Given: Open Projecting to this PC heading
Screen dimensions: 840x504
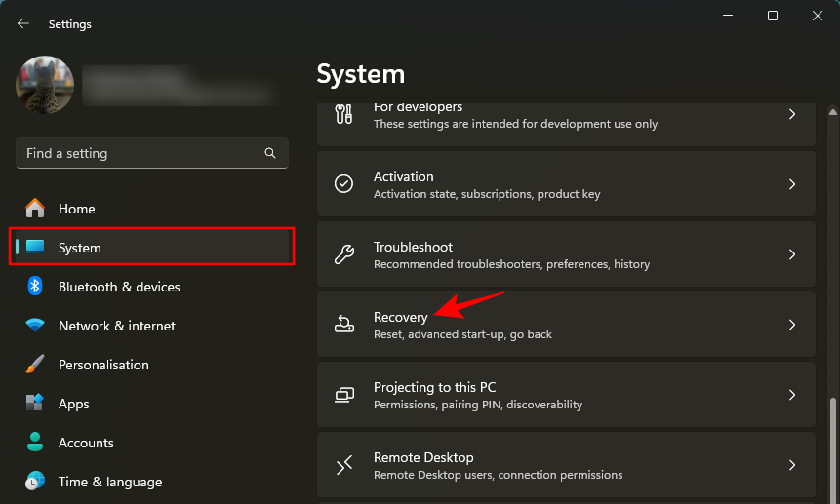Looking at the screenshot, I should pyautogui.click(x=434, y=387).
